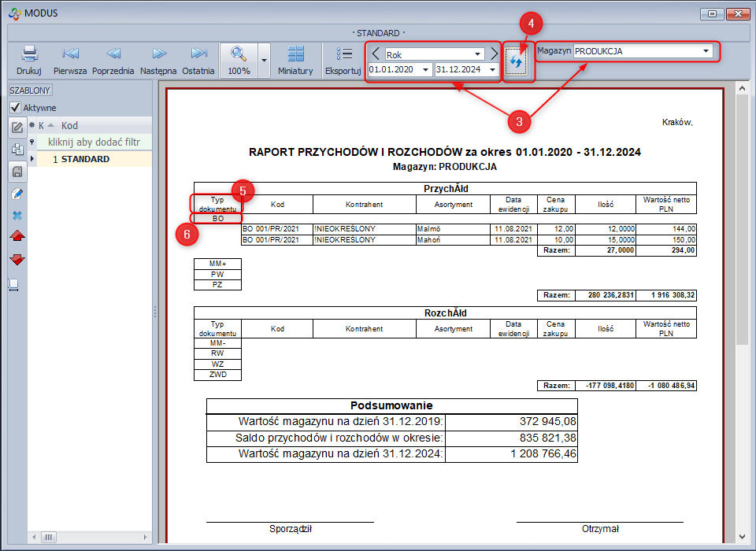
Task: Expand the start date 01.01.2020 picker
Action: point(426,70)
